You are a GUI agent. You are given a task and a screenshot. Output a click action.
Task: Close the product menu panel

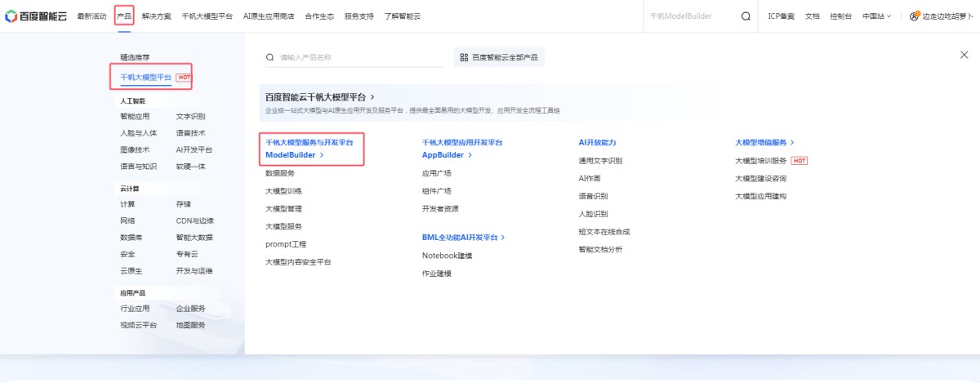click(x=964, y=55)
